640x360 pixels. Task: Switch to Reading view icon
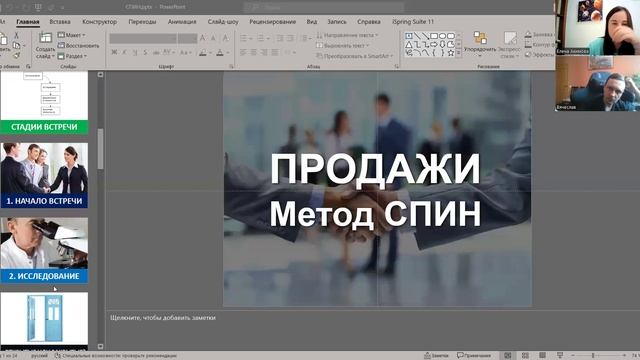pos(542,356)
